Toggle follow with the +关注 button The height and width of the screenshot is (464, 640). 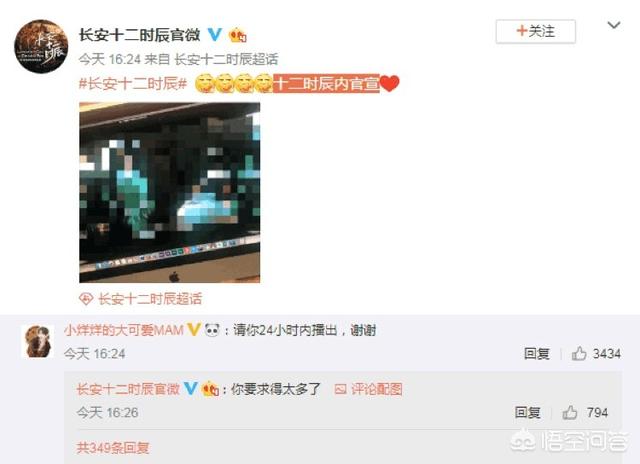[x=536, y=31]
